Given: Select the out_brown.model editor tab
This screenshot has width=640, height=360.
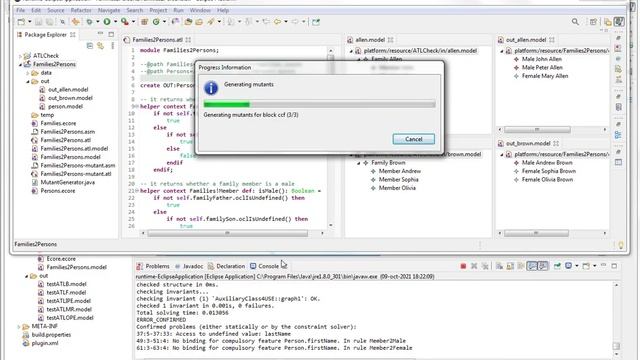Looking at the screenshot, I should point(528,144).
